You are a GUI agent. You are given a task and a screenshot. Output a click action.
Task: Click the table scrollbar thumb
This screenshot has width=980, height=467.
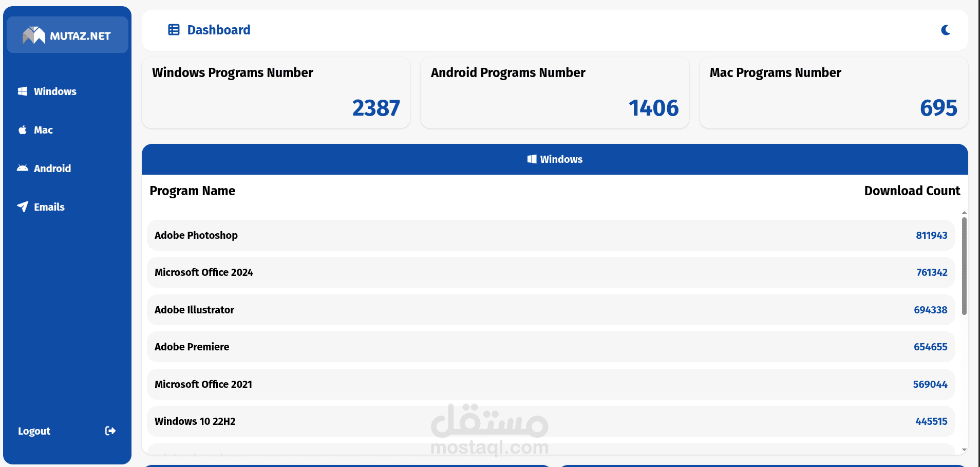[964, 266]
